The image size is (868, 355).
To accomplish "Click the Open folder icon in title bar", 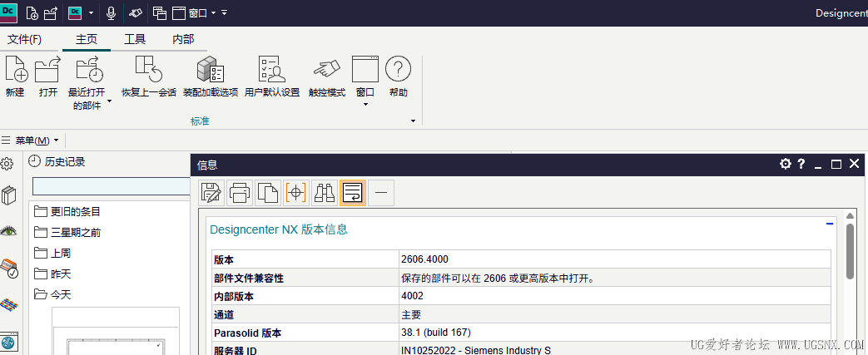I will tap(51, 12).
